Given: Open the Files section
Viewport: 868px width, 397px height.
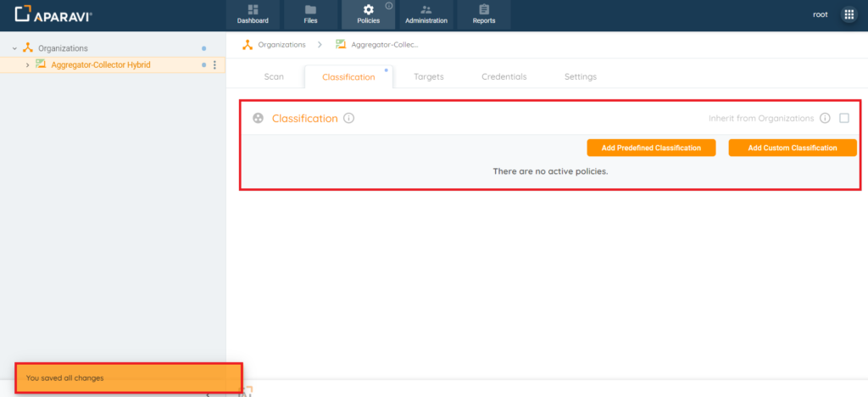Looking at the screenshot, I should pyautogui.click(x=310, y=15).
